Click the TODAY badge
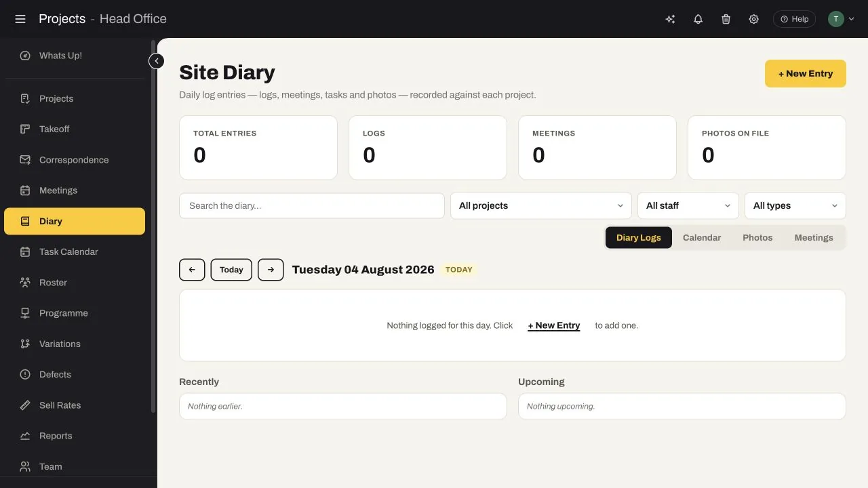This screenshot has height=488, width=868. pos(459,270)
